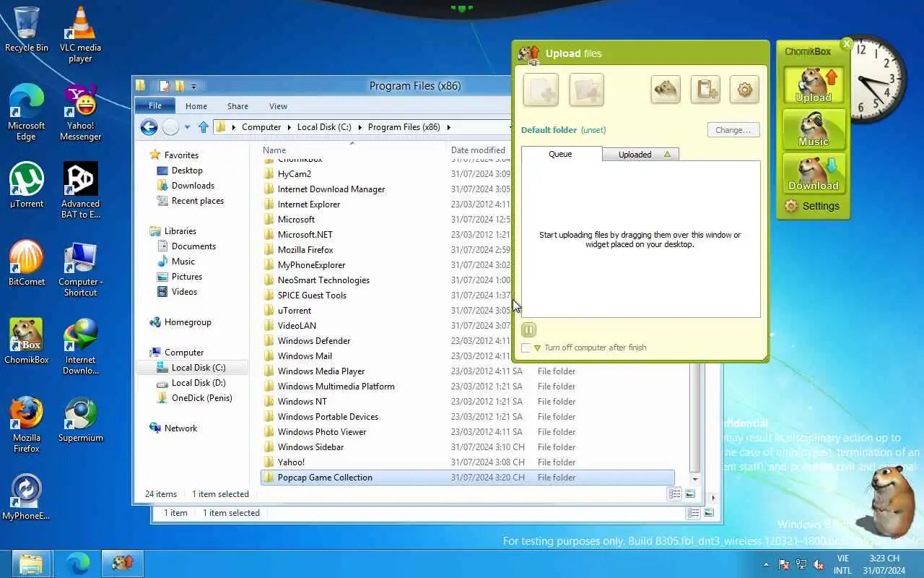Click the clipboard add icon in Upload window
The height and width of the screenshot is (578, 924).
point(705,90)
